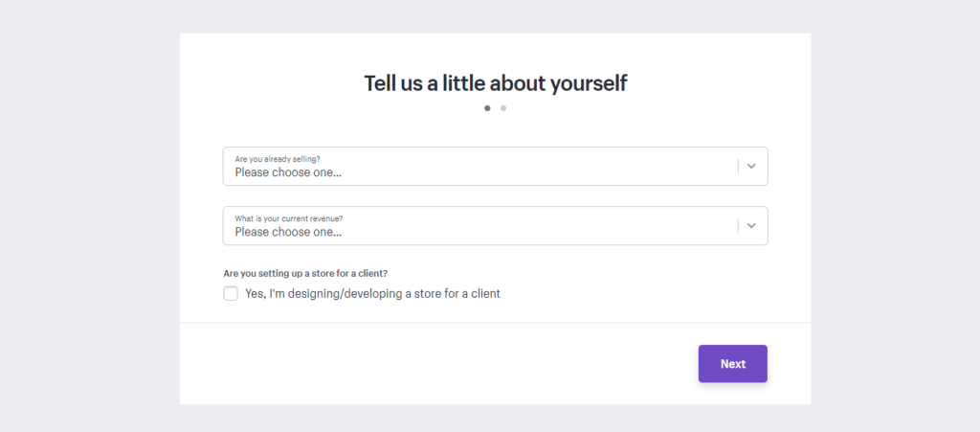Click the Next button
Screen dimensions: 980x432
click(732, 364)
